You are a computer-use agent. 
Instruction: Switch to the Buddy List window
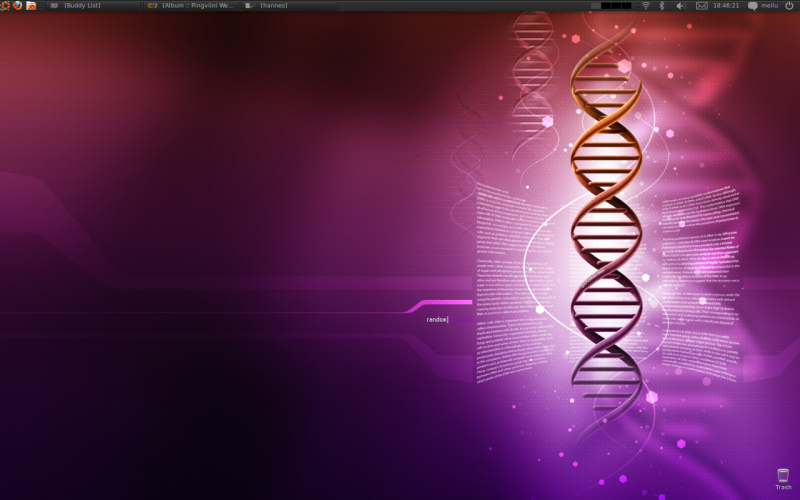point(94,6)
